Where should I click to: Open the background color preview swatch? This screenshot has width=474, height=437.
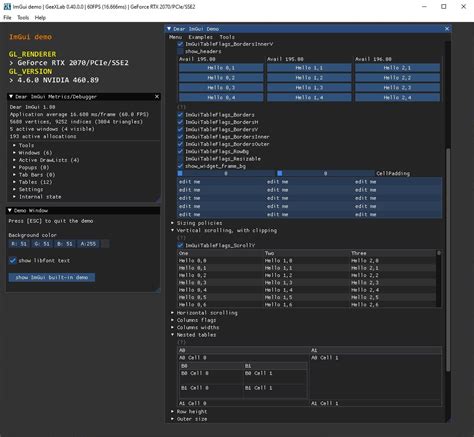pos(105,244)
